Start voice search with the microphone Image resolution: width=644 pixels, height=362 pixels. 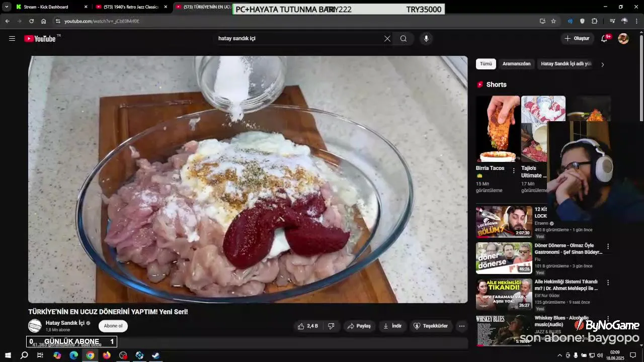click(426, 39)
